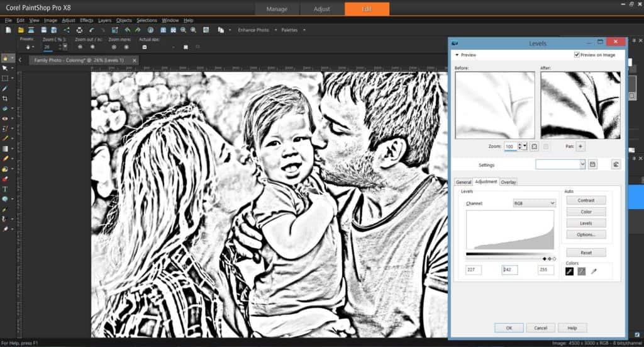Click the Print icon in main toolbar
The height and width of the screenshot is (347, 644).
79,30
